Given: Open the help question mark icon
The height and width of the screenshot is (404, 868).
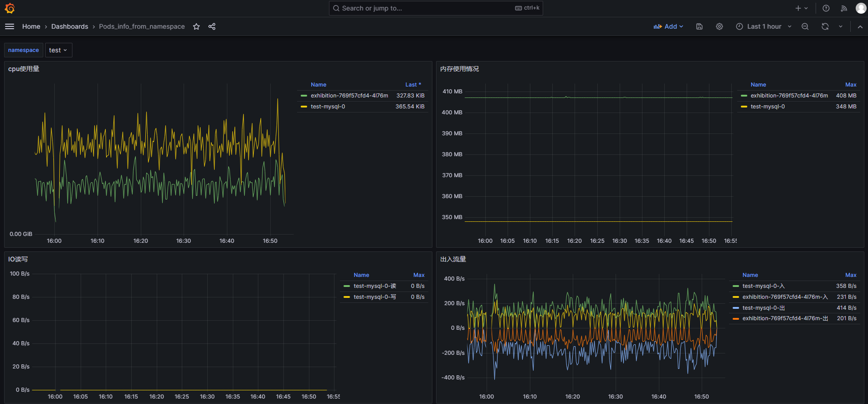Looking at the screenshot, I should 826,8.
